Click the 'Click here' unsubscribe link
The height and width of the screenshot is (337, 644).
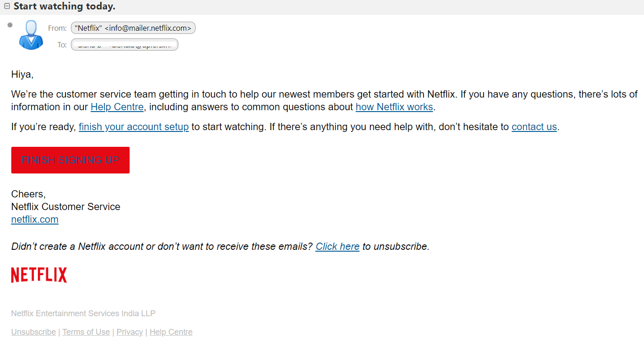pyautogui.click(x=337, y=247)
